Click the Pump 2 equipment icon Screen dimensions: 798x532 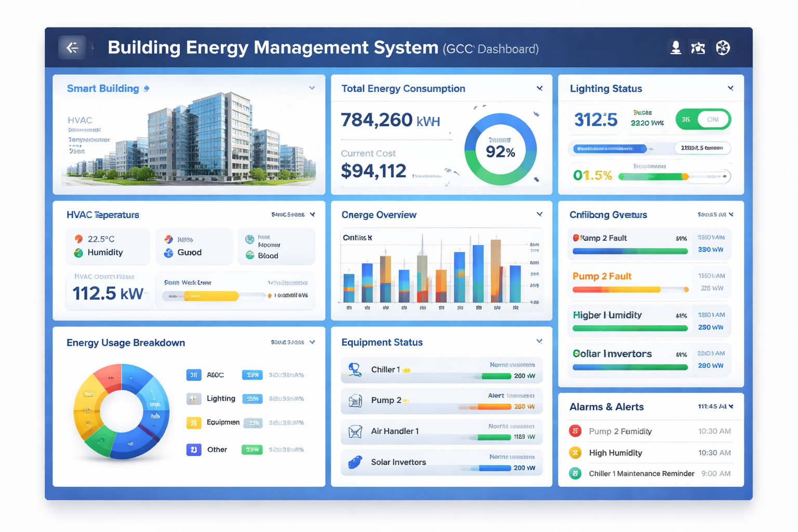click(x=355, y=401)
